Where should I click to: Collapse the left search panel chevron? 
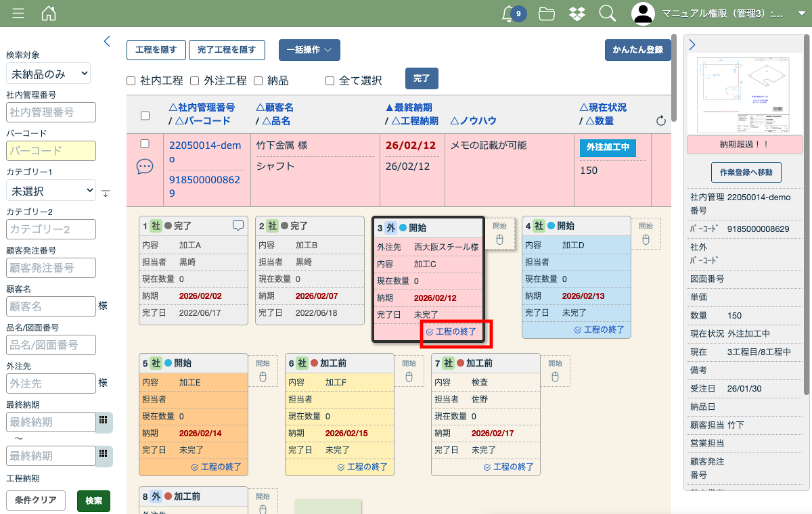click(107, 41)
